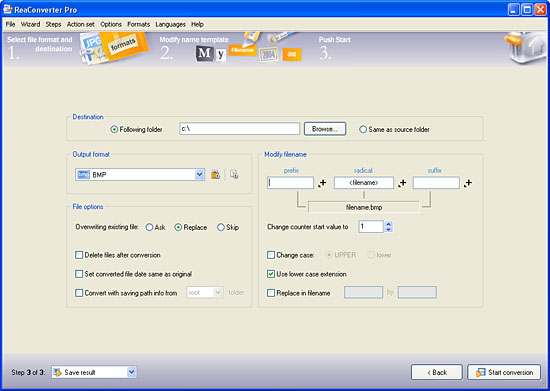Click the plus icon next to the suffix field

468,183
